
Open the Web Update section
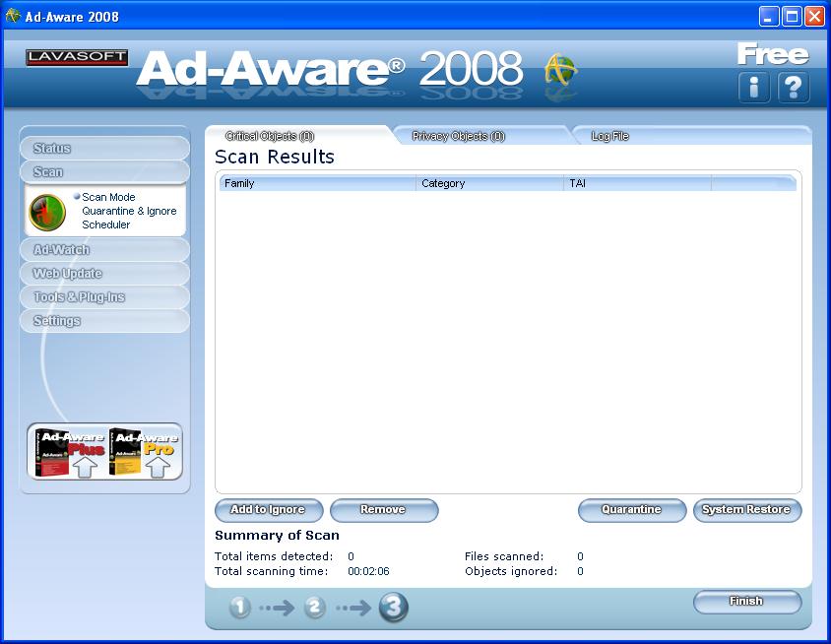click(105, 274)
